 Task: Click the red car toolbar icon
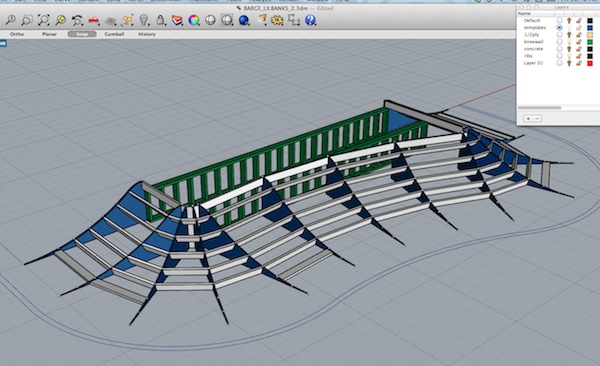coord(94,20)
